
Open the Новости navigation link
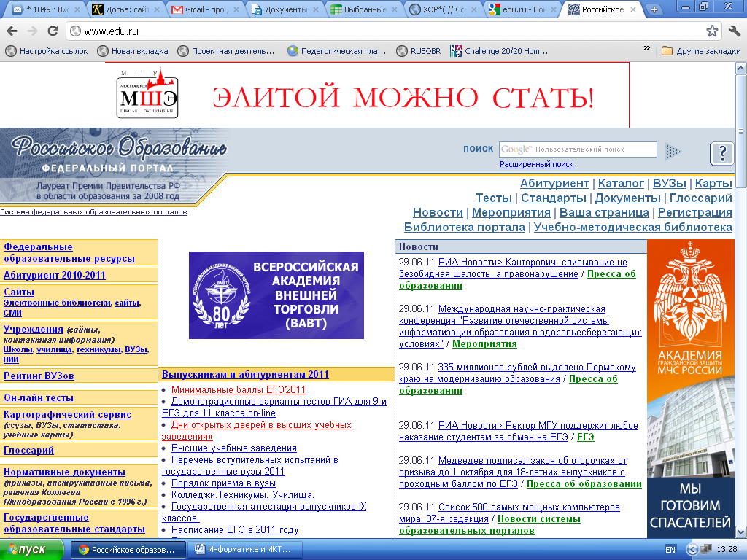click(438, 213)
